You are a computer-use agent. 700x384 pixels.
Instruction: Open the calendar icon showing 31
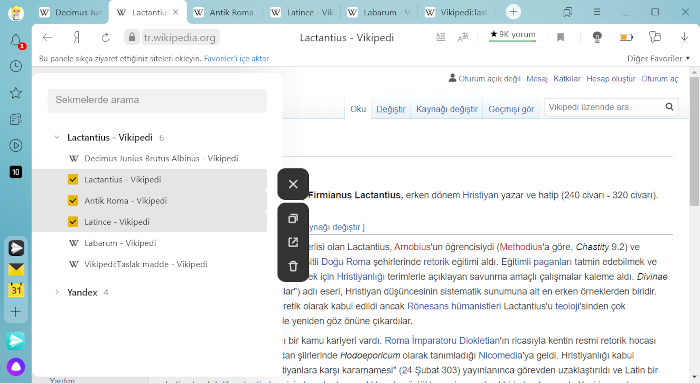pos(16,290)
